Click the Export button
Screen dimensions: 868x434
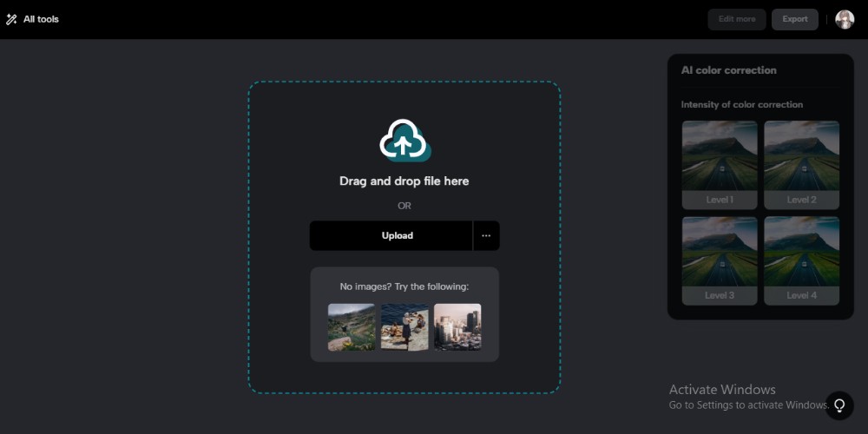(795, 19)
